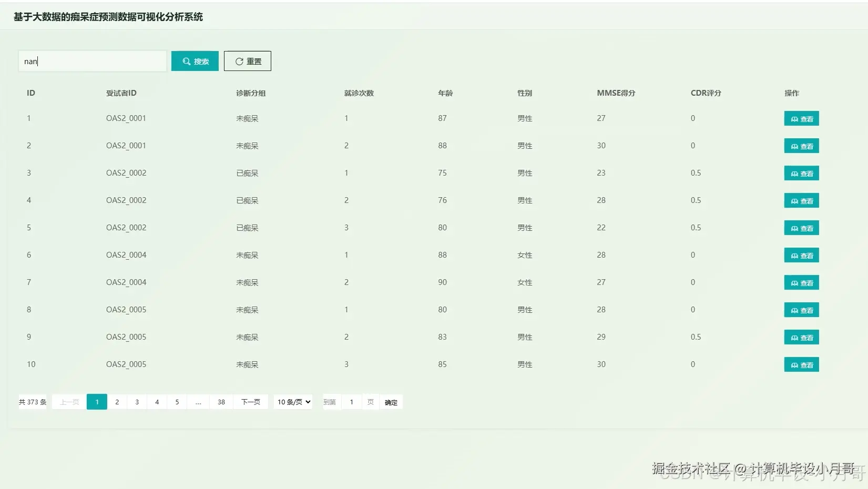The height and width of the screenshot is (489, 868).
Task: Click age 75 in row ID 3
Action: 443,173
